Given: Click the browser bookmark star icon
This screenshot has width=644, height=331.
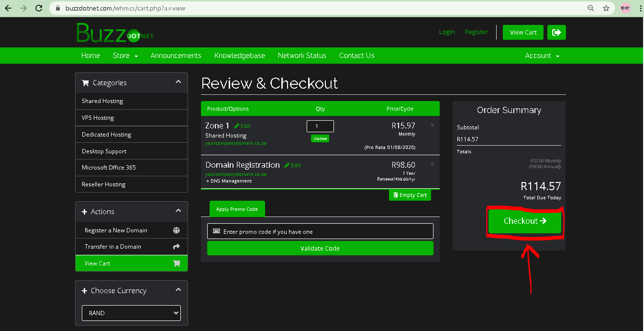Looking at the screenshot, I should [x=606, y=8].
